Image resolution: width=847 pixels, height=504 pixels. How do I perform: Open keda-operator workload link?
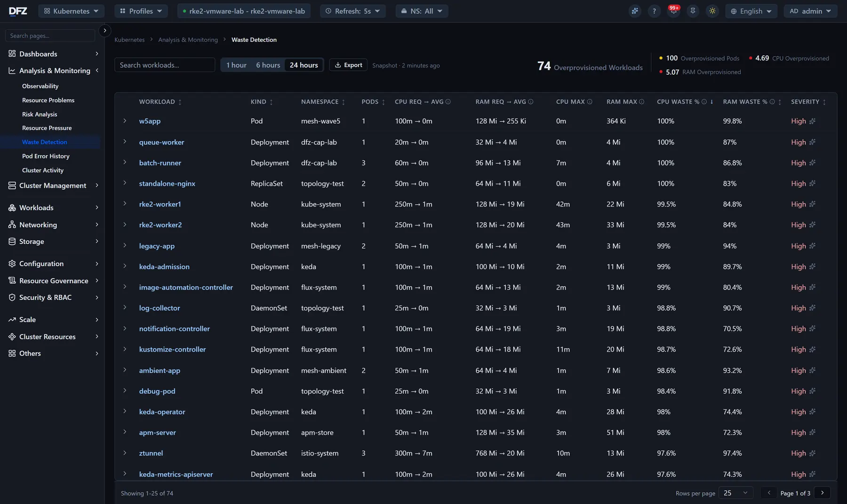click(162, 412)
